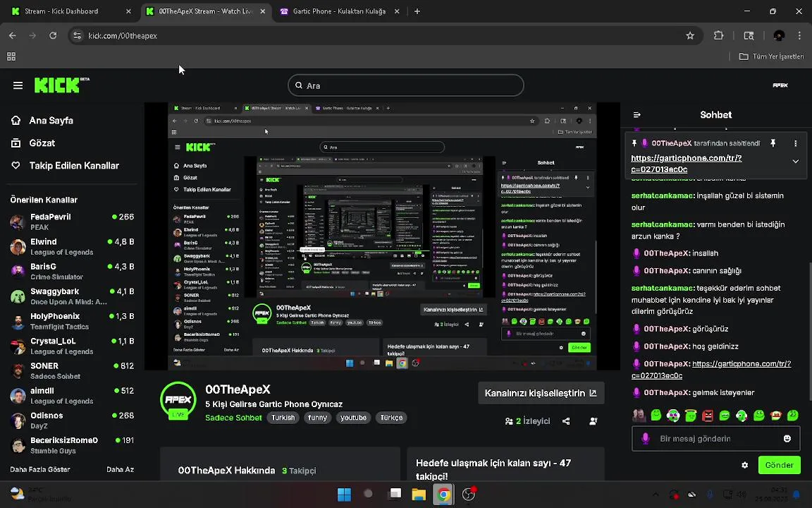Open BeceriksizRomeO channel in sidebar

click(x=72, y=445)
